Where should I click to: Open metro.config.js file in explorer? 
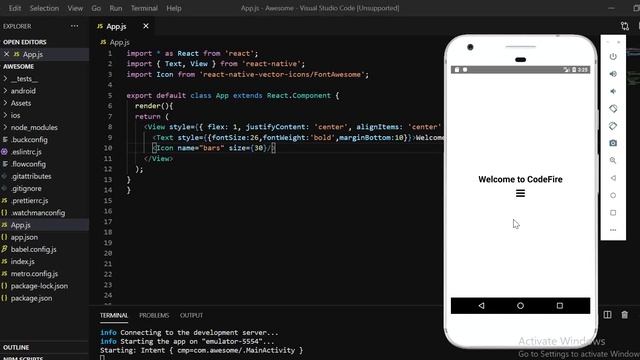(x=34, y=274)
